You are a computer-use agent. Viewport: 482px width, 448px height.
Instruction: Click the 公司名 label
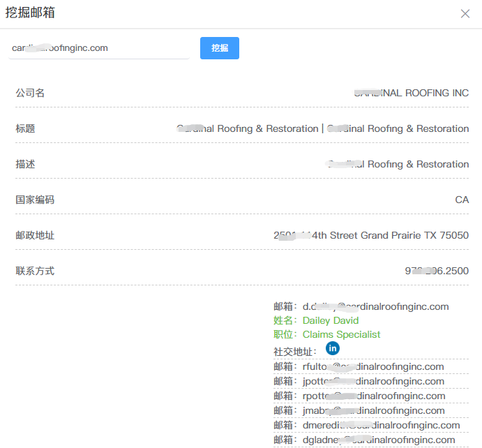(x=30, y=93)
